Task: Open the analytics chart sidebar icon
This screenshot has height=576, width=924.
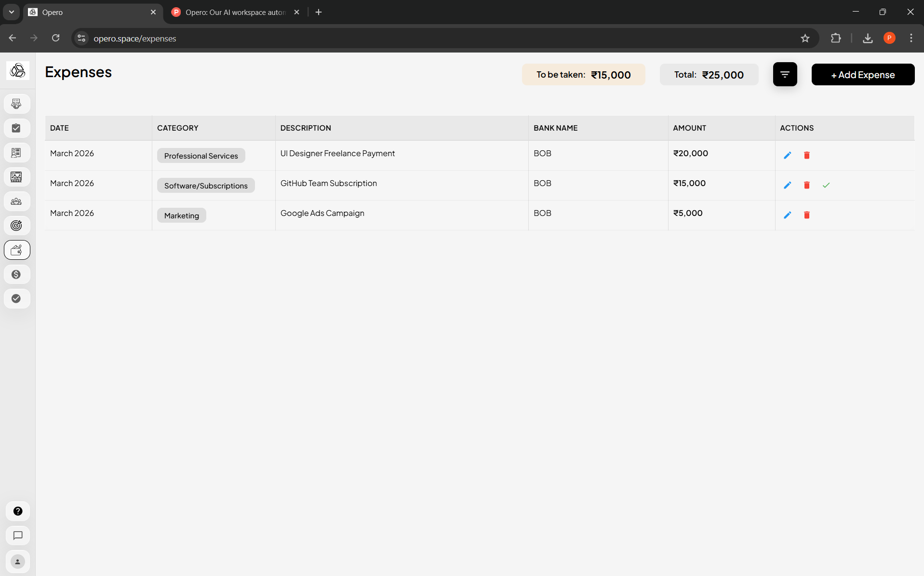Action: click(x=17, y=177)
